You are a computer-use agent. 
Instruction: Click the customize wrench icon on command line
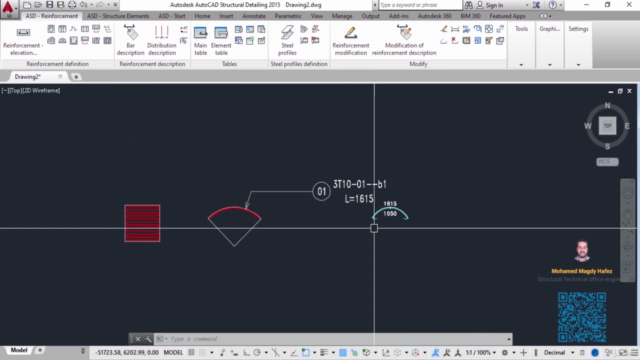coord(148,339)
